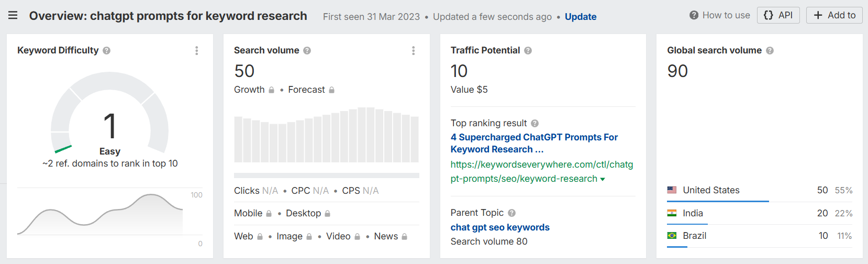Click the lock icon beside Mobile

click(x=269, y=214)
